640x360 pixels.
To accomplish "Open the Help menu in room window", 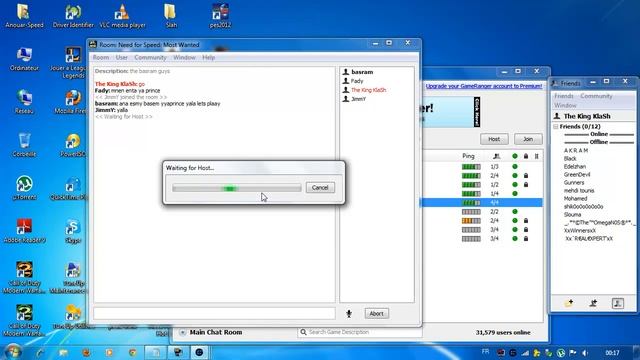I will [x=209, y=58].
